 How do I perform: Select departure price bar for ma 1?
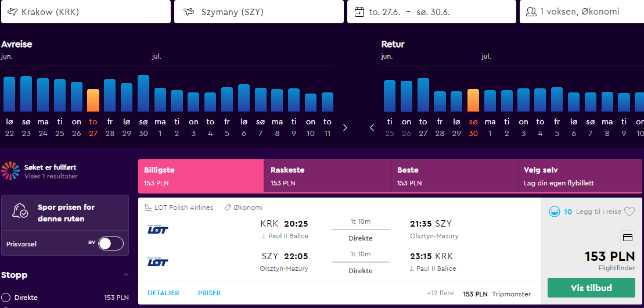[160, 100]
